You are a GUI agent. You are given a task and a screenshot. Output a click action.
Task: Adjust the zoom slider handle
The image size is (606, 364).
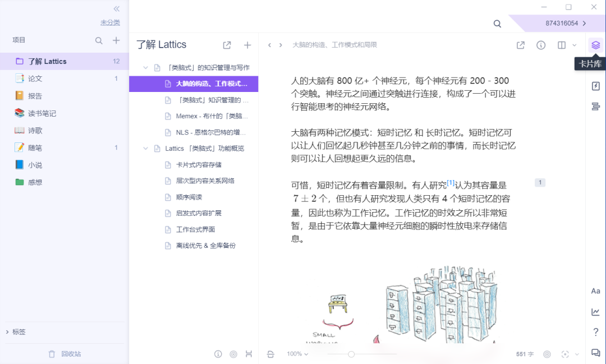[351, 354]
